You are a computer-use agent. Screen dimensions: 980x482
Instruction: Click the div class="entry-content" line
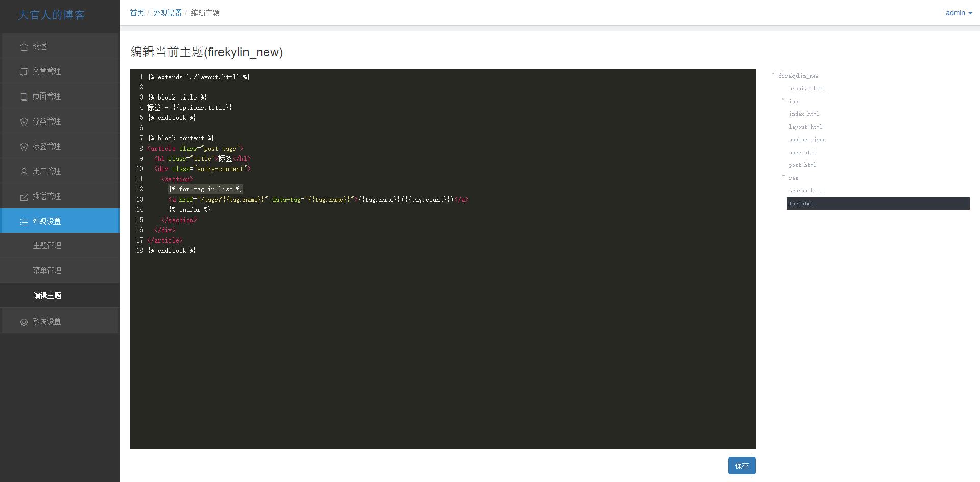[x=202, y=168]
